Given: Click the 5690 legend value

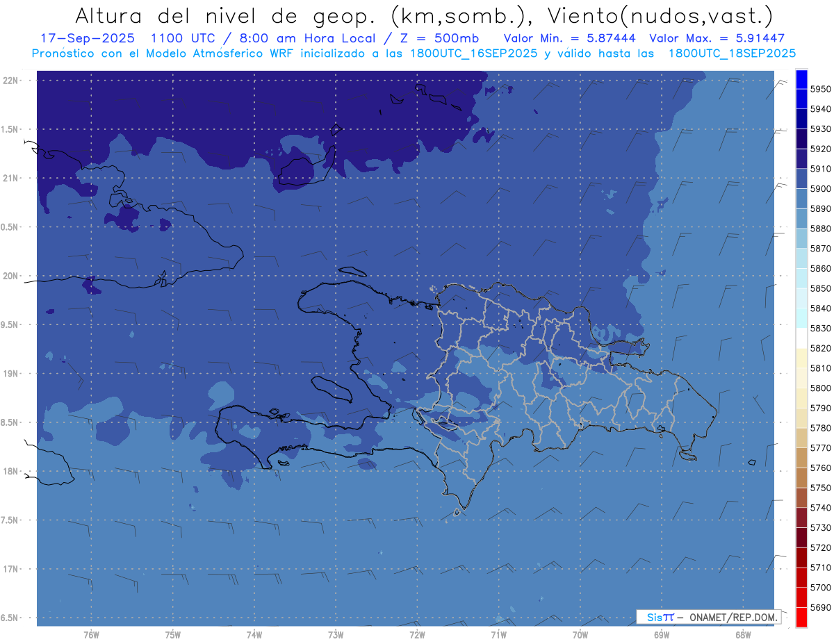Looking at the screenshot, I should pyautogui.click(x=820, y=607).
